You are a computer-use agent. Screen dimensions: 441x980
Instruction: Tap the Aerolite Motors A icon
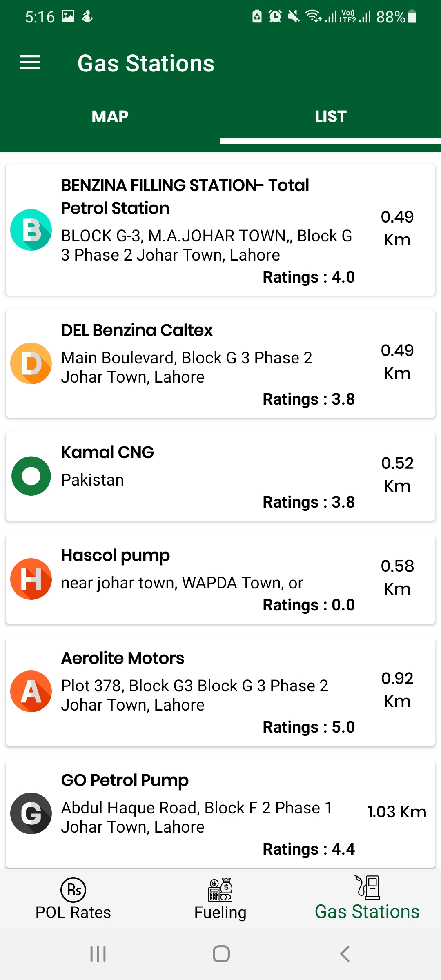pos(31,691)
